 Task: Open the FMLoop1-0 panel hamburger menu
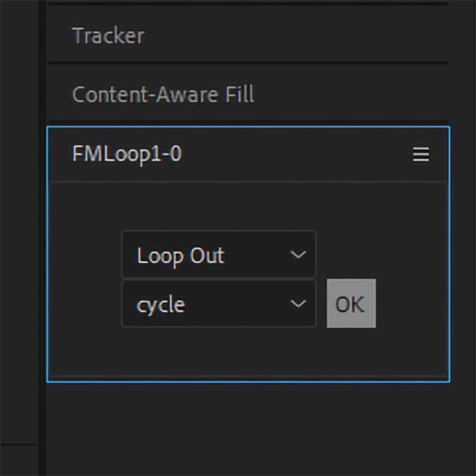click(x=421, y=155)
